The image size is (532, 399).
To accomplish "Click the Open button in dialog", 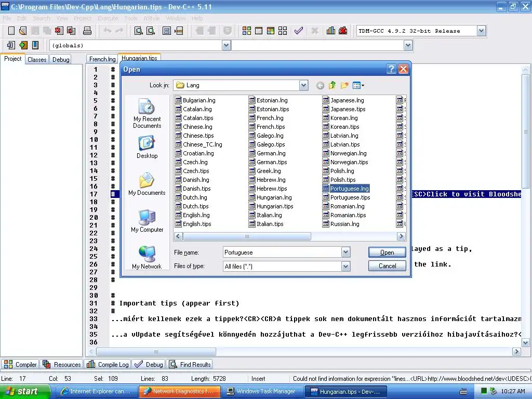I will [x=387, y=252].
